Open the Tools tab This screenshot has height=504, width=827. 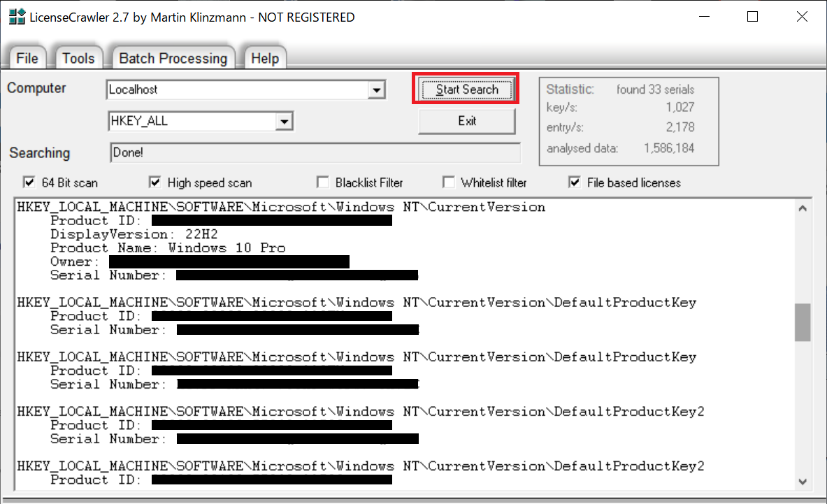(78, 59)
